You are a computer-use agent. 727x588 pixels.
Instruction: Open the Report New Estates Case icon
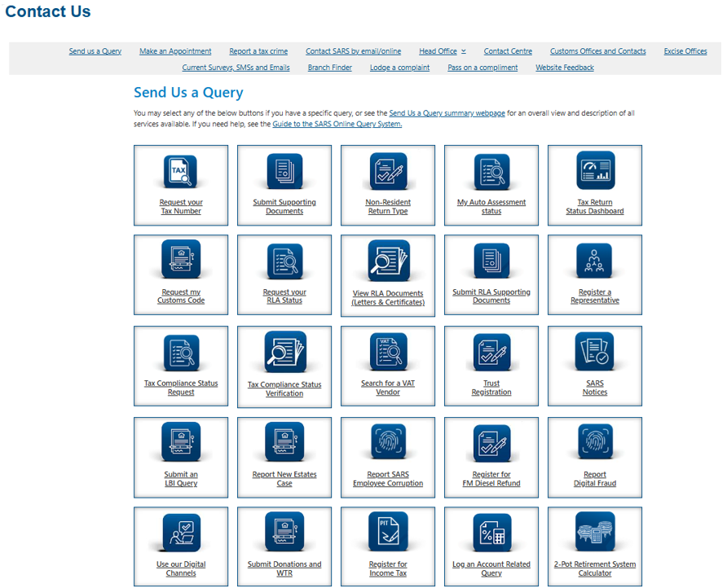click(x=284, y=441)
